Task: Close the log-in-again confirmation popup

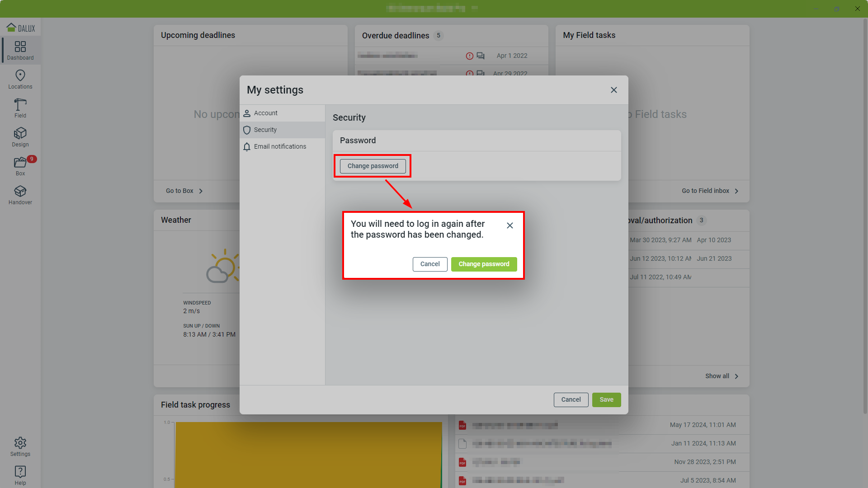Action: 509,225
